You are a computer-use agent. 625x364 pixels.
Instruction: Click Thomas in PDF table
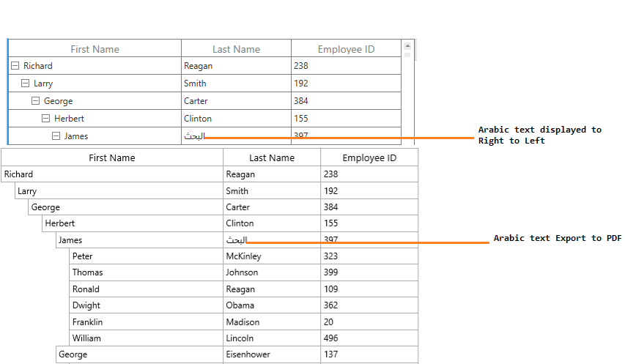point(147,272)
